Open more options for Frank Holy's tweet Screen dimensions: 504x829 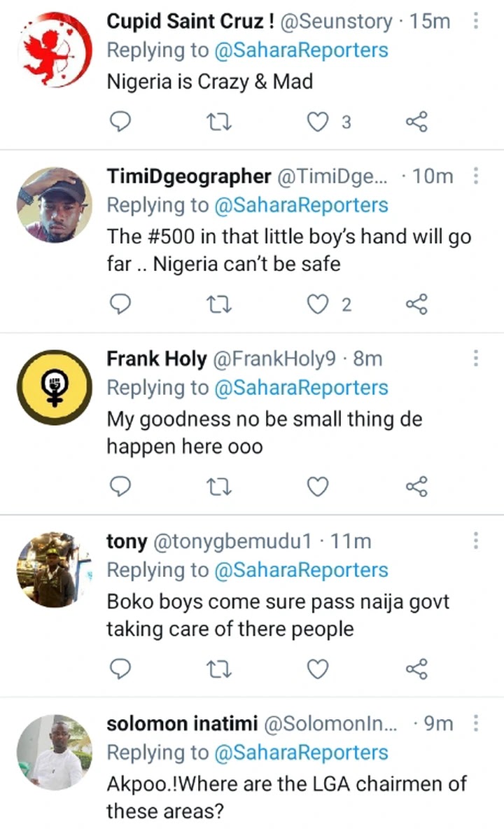[475, 358]
